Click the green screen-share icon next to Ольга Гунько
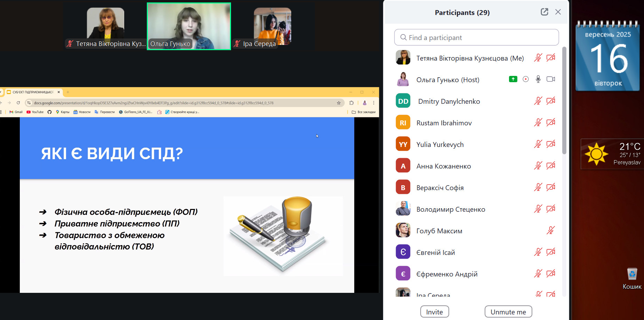644x320 pixels. (x=513, y=79)
